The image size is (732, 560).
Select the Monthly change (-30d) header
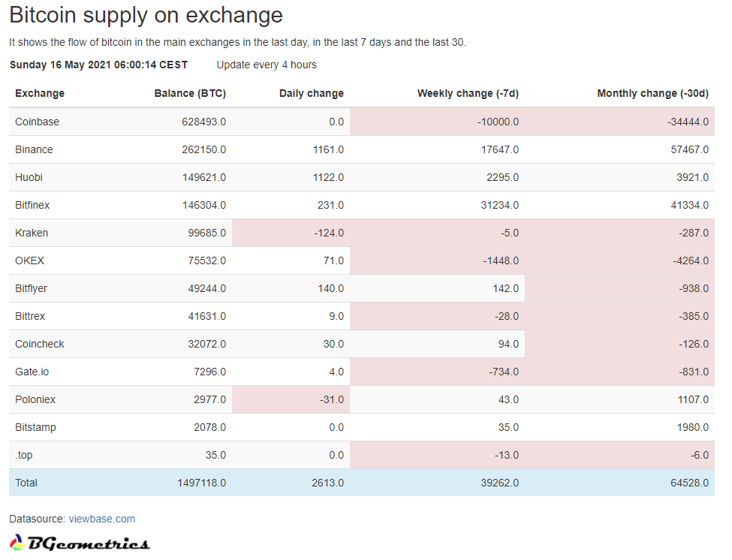(x=652, y=94)
